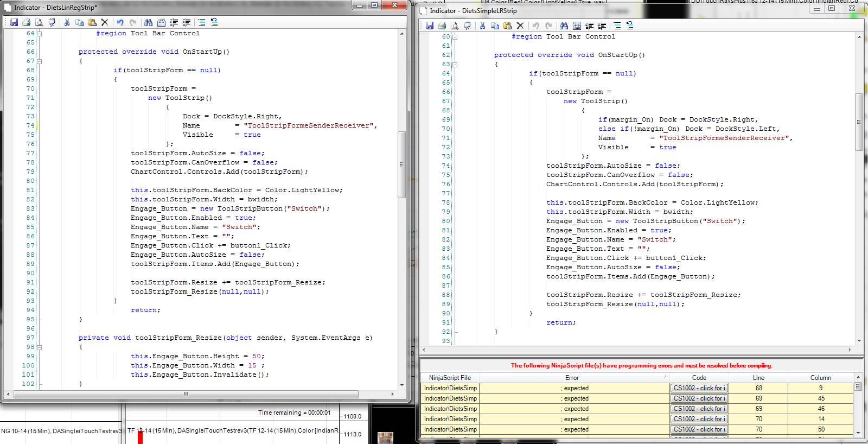Open Find binoculars in DietsSimpleLRStrip editor

tap(564, 26)
